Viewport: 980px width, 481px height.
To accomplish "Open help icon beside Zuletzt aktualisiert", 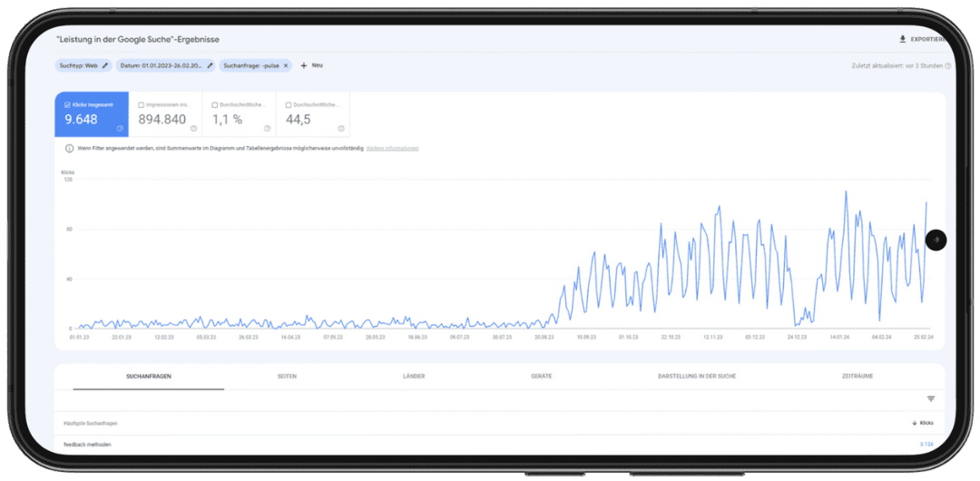I will pos(947,65).
